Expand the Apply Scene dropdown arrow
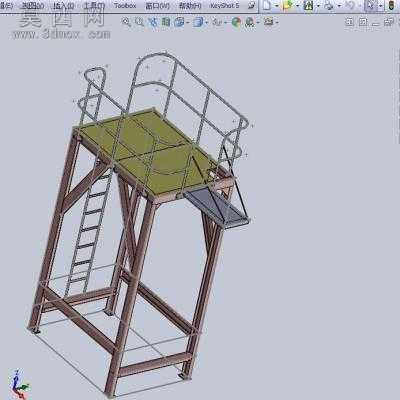 [258, 23]
